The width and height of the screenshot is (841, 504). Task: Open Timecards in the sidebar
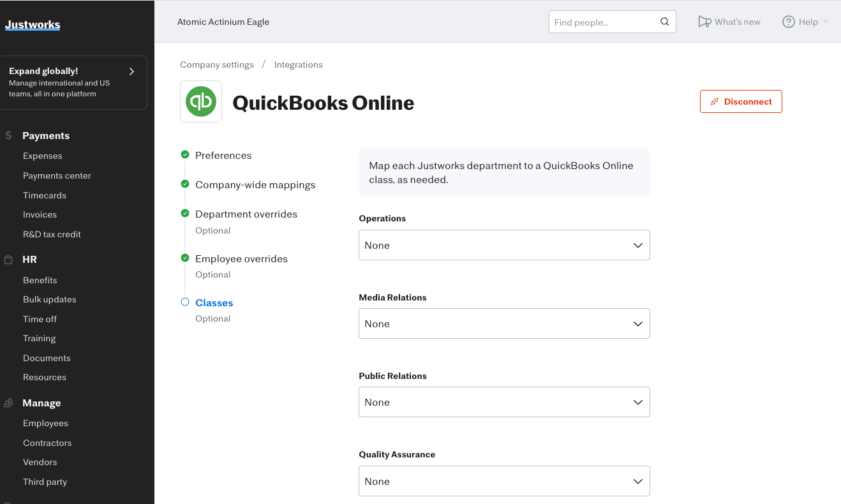[45, 195]
